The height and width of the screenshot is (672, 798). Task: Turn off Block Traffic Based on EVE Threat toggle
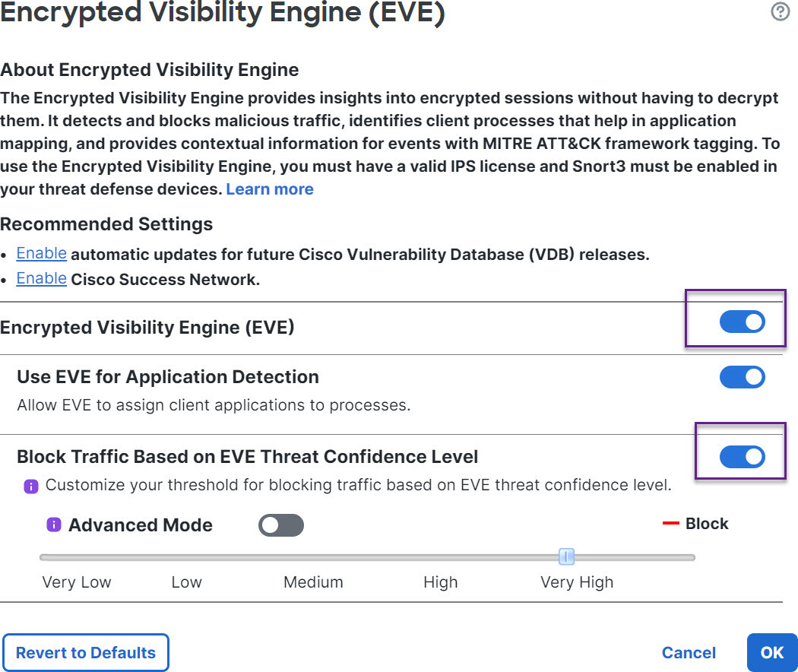(742, 457)
